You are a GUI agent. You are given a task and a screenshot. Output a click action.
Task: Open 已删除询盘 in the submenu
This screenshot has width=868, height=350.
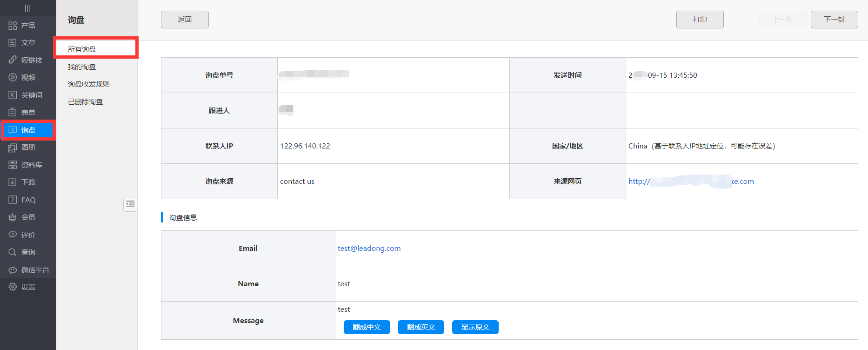86,102
